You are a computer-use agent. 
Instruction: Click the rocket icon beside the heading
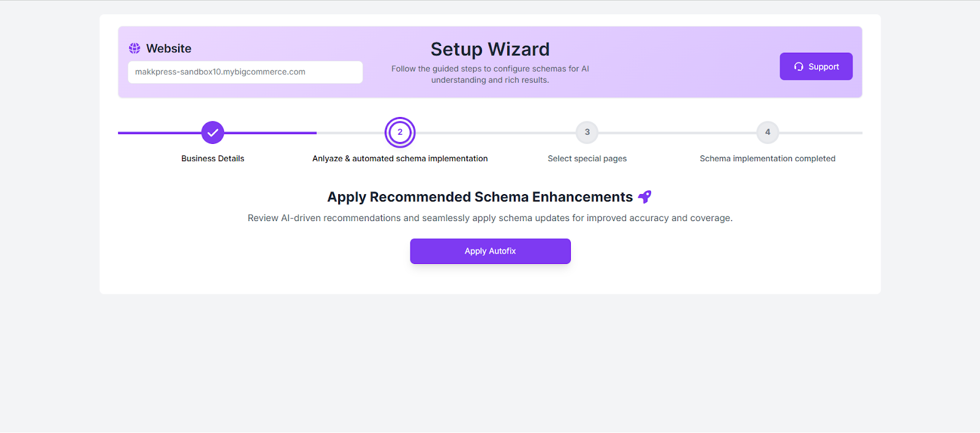(x=644, y=197)
